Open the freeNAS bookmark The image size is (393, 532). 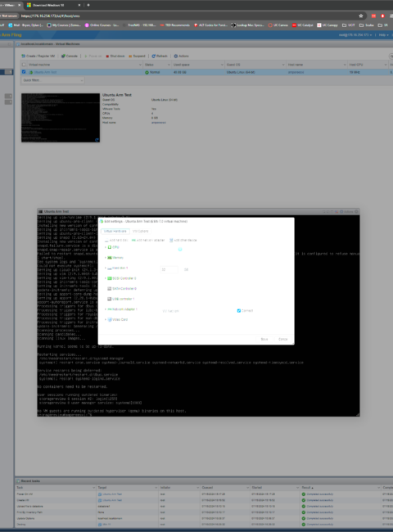pos(141,25)
